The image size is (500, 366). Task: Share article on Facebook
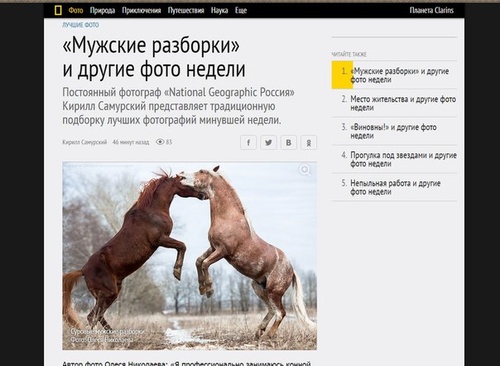coord(248,143)
